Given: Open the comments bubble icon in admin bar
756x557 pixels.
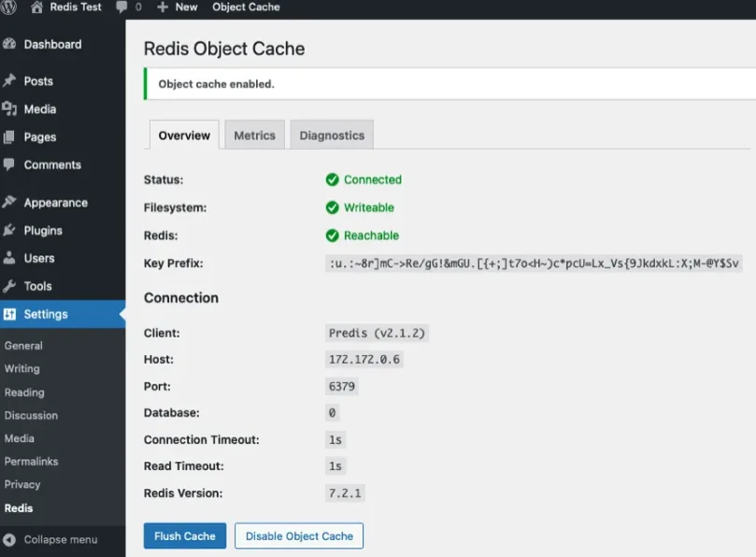Looking at the screenshot, I should coord(121,7).
